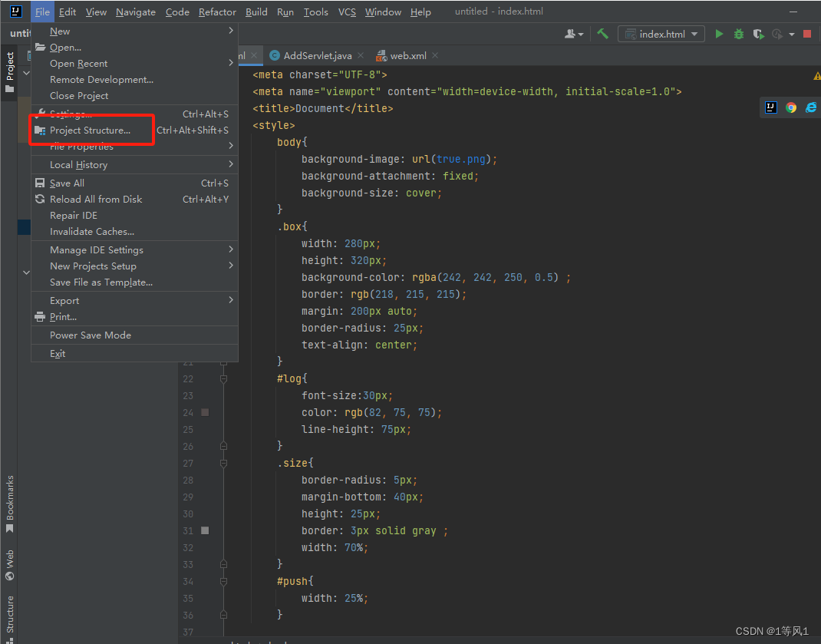Open the Help menu
The height and width of the screenshot is (644, 821).
pos(420,12)
